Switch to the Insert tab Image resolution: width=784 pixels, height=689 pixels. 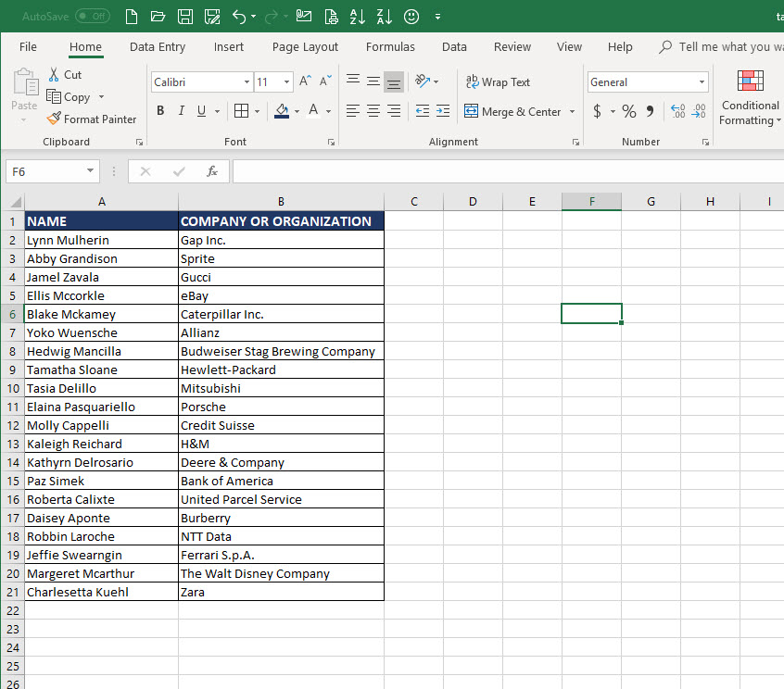pos(229,47)
